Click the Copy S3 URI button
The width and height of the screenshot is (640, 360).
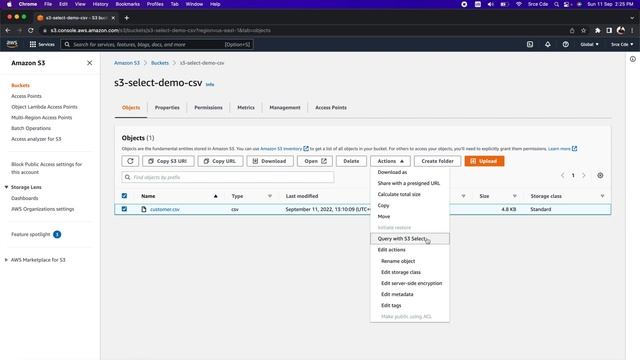(x=168, y=161)
